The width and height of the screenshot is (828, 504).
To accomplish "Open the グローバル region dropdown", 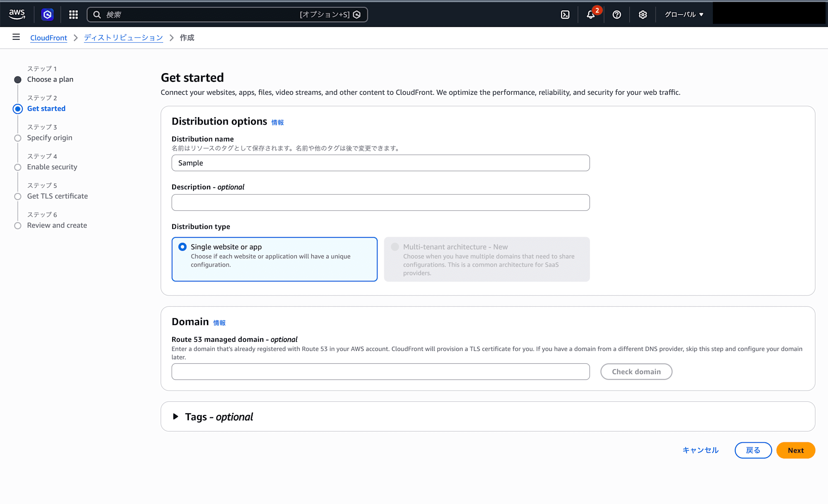I will tap(684, 14).
